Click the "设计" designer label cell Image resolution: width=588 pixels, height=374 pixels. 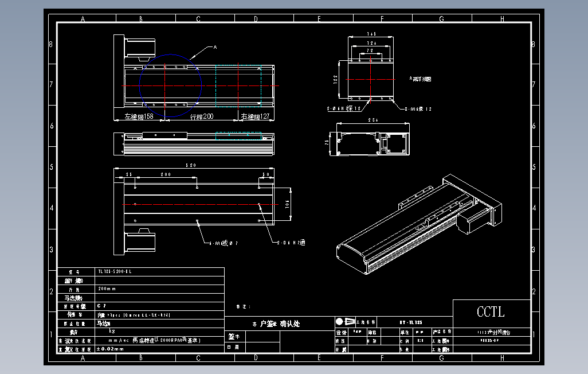point(341,332)
